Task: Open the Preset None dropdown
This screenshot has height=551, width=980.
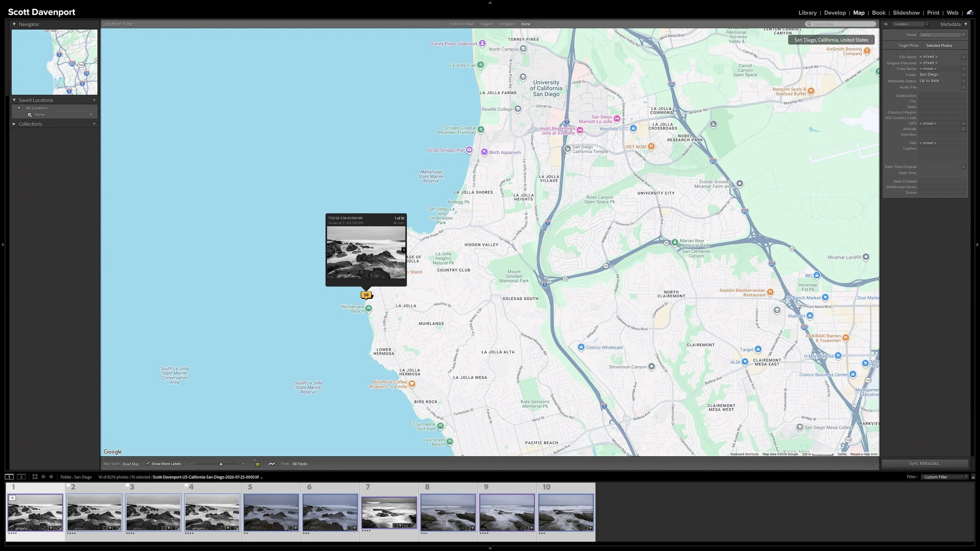Action: click(942, 35)
